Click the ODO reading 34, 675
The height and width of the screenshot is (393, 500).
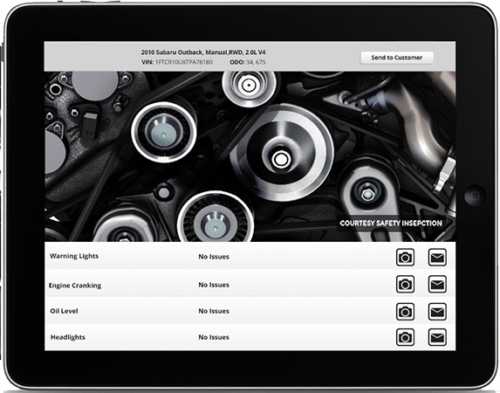256,62
